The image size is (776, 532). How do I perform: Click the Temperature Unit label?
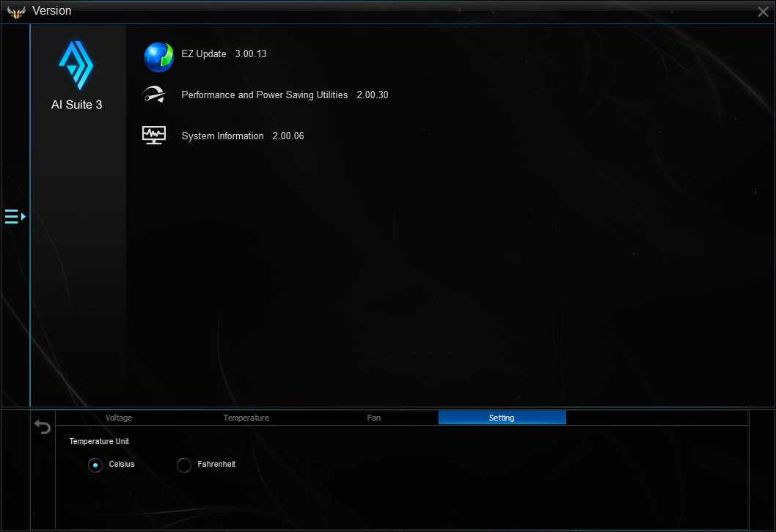coord(99,441)
